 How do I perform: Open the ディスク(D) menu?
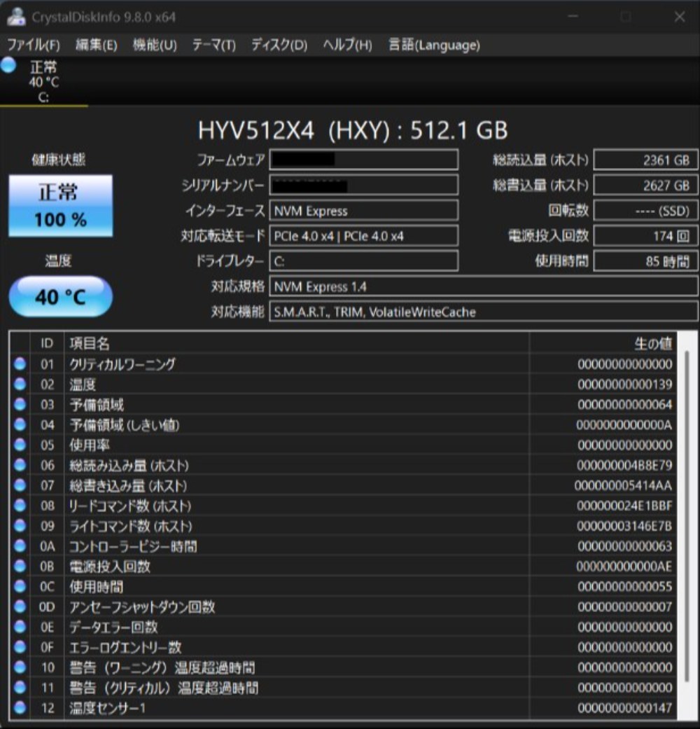279,45
